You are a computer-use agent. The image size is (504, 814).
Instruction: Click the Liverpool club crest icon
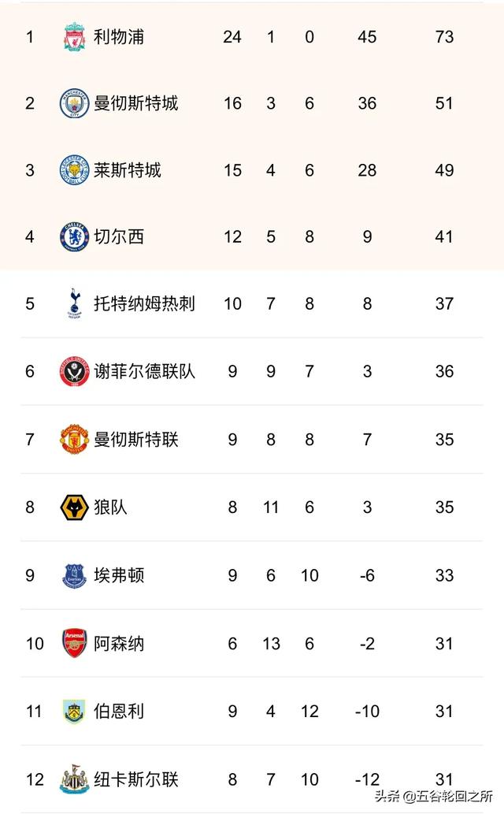[74, 37]
